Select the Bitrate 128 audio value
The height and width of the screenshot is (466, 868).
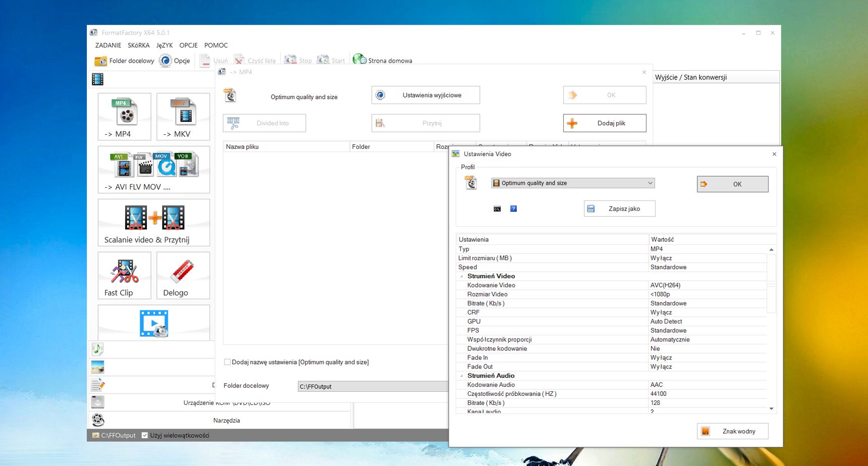click(707, 403)
